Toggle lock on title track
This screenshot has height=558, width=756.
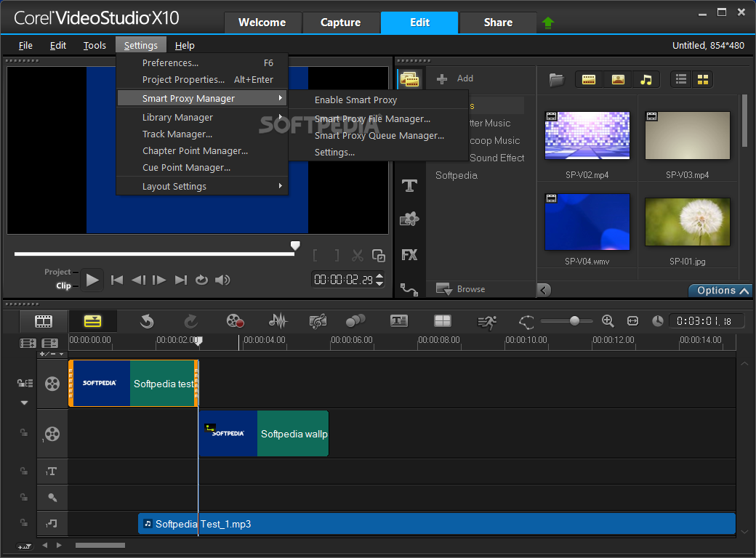click(x=23, y=471)
